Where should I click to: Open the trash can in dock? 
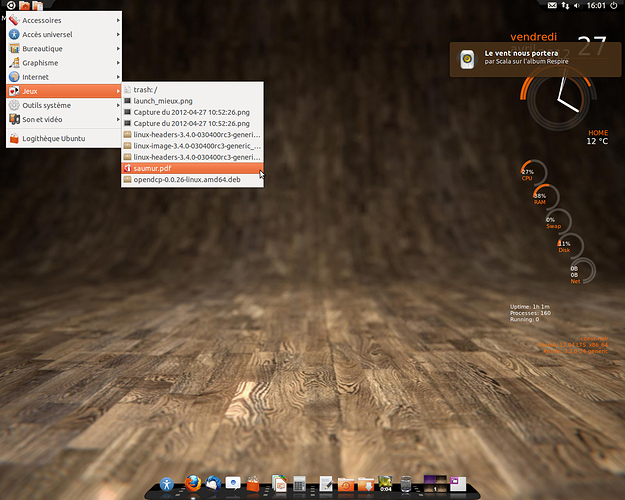(x=406, y=484)
